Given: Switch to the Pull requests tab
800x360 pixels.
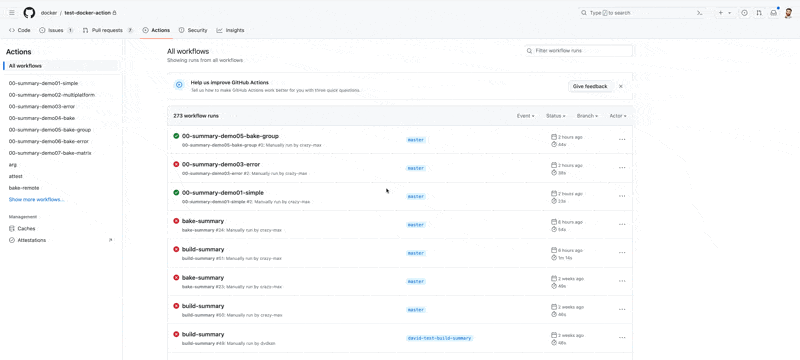Looking at the screenshot, I should click(x=108, y=30).
